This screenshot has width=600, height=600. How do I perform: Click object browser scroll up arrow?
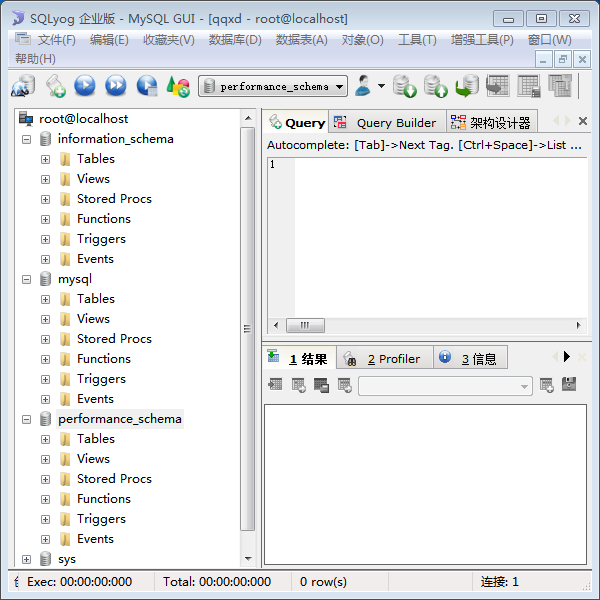coord(248,118)
